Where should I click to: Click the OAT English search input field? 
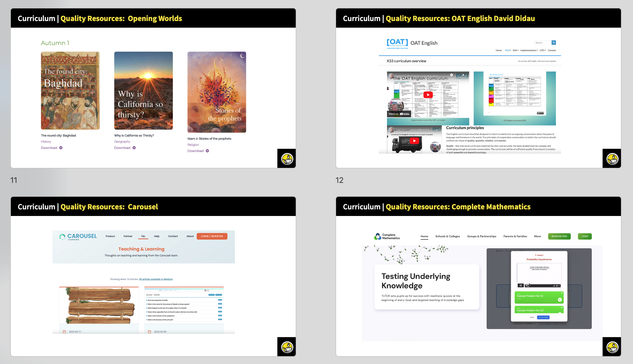click(542, 43)
